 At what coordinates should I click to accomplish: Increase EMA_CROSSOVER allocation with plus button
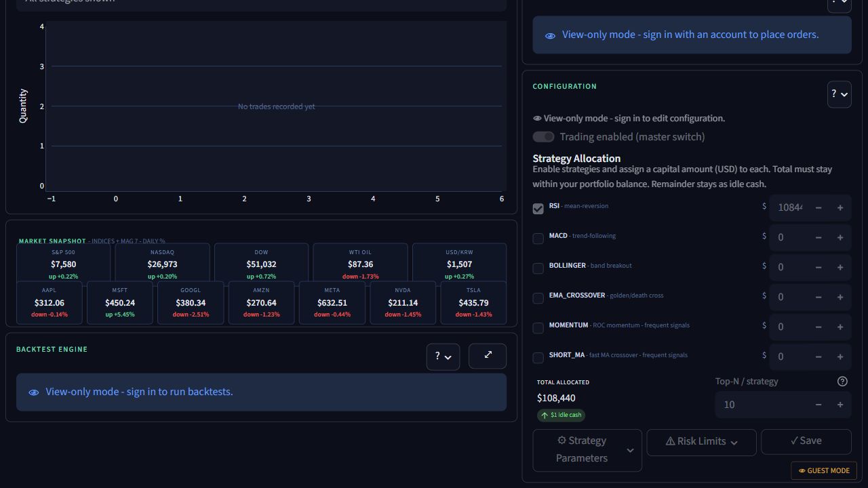840,297
